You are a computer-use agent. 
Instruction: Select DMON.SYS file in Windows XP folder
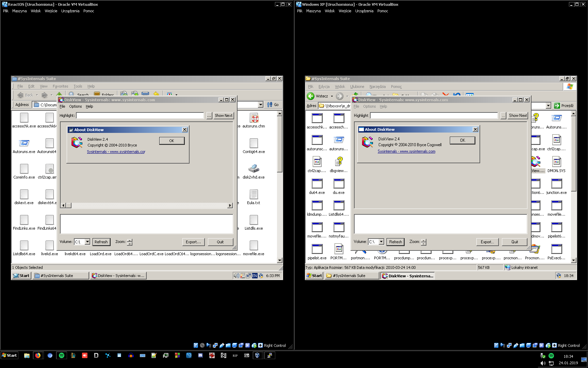[x=556, y=162]
